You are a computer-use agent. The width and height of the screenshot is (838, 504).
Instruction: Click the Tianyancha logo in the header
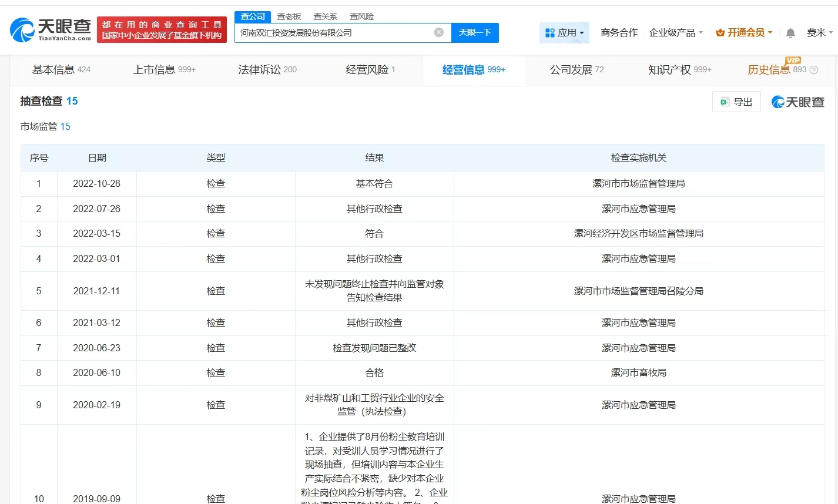(51, 29)
